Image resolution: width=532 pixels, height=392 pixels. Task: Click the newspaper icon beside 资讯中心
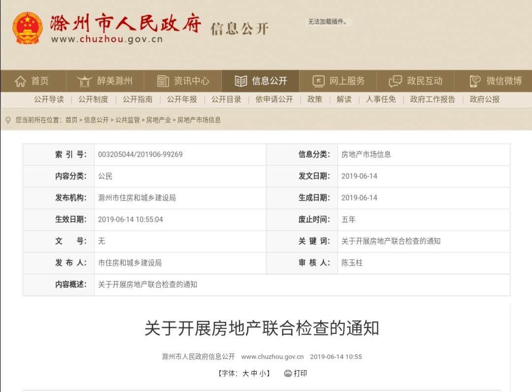(x=163, y=81)
